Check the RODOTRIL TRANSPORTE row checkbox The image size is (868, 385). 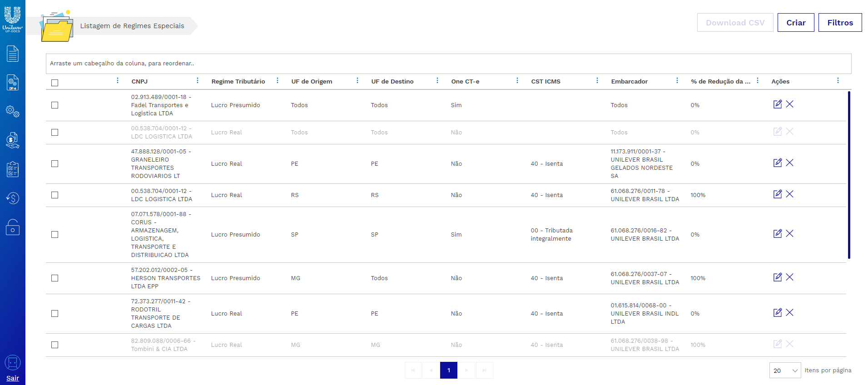pos(55,314)
